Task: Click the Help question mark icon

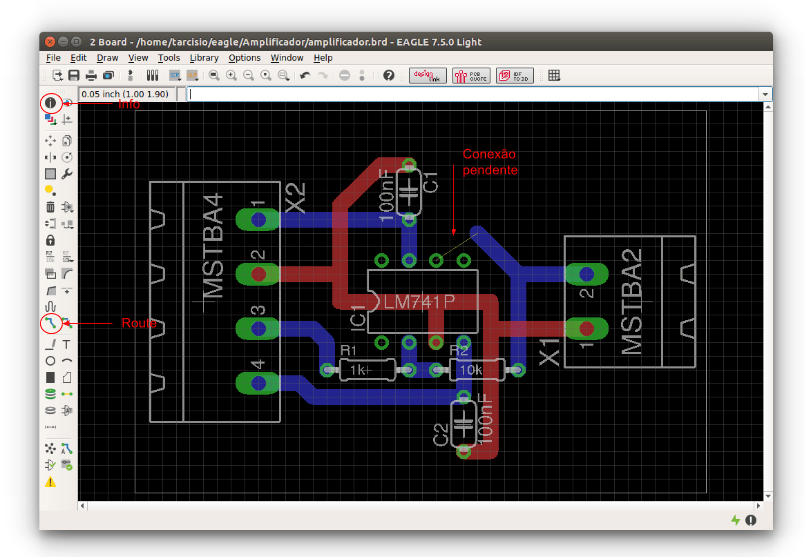Action: point(389,75)
